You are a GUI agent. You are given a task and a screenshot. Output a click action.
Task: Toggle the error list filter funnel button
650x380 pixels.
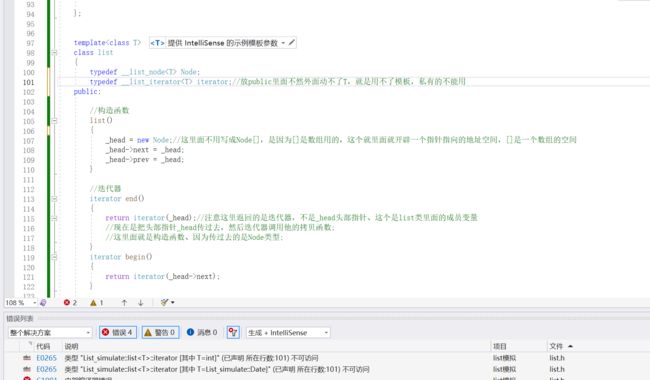pos(233,332)
